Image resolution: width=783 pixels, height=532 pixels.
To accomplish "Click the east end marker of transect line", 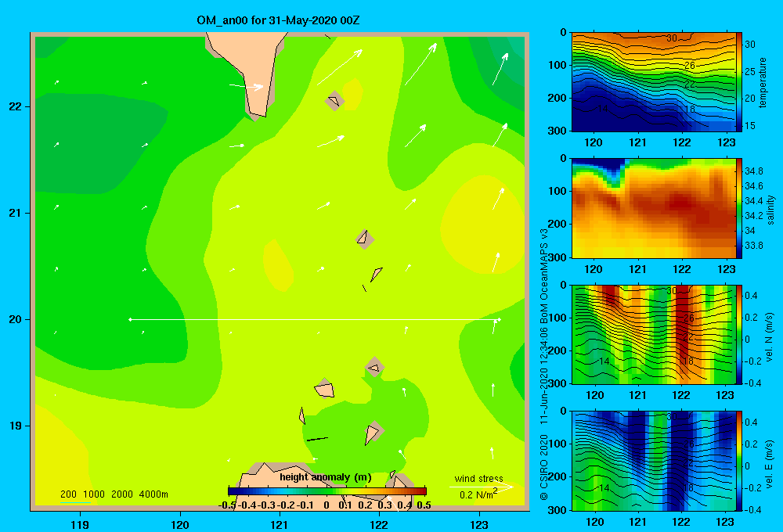I will click(x=498, y=319).
